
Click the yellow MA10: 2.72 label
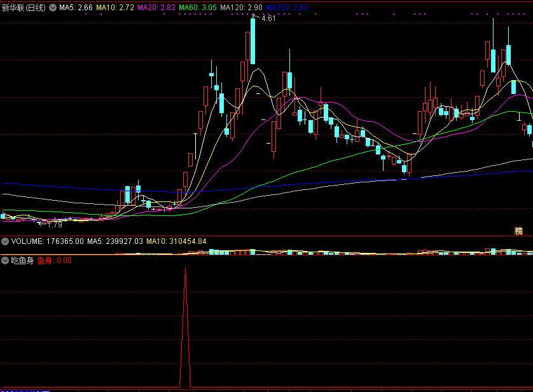pyautogui.click(x=115, y=8)
